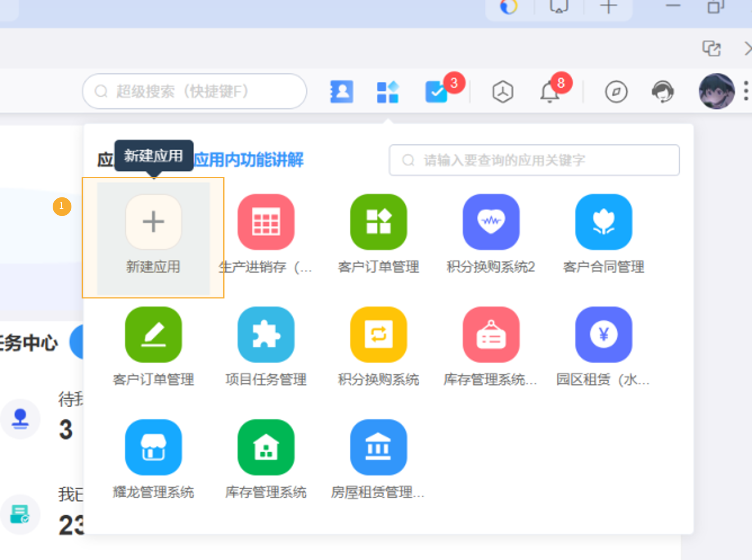Open green 客户订单管理 app with grid icon

pos(378,222)
